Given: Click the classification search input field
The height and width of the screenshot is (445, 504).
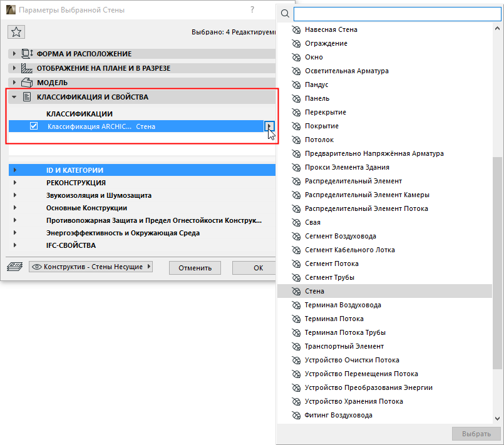Looking at the screenshot, I should tap(398, 14).
